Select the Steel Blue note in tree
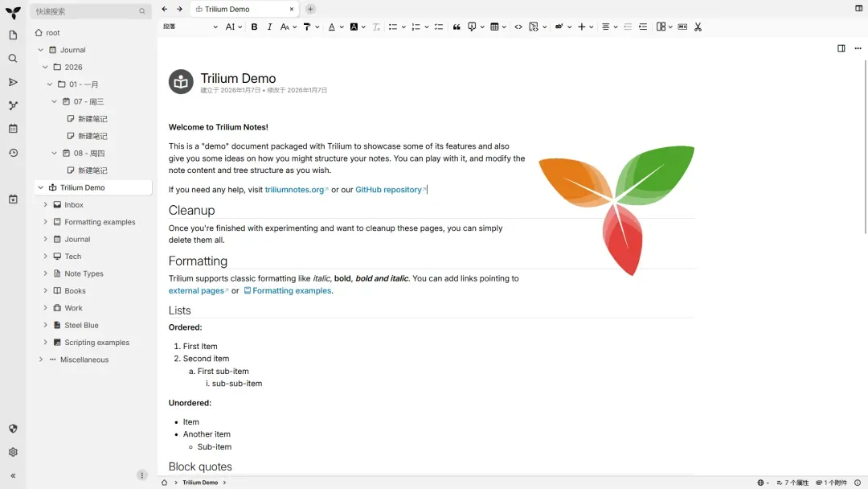This screenshot has width=868, height=489. [81, 325]
